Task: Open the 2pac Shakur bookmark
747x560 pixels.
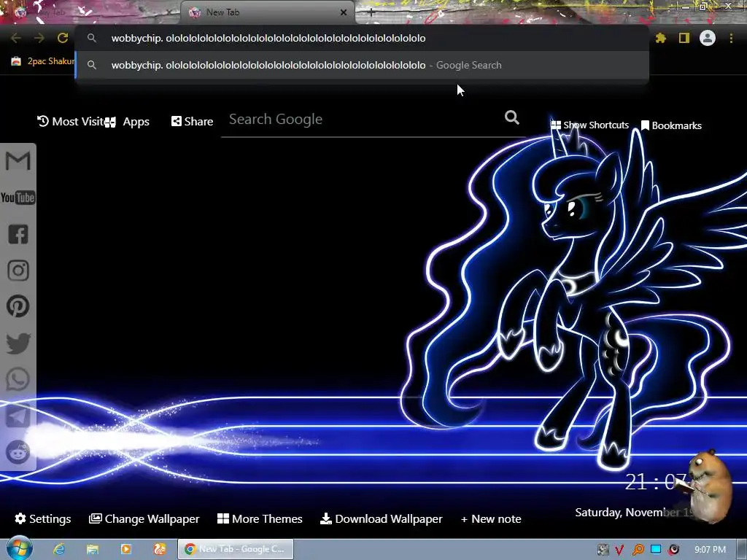Action: point(43,61)
